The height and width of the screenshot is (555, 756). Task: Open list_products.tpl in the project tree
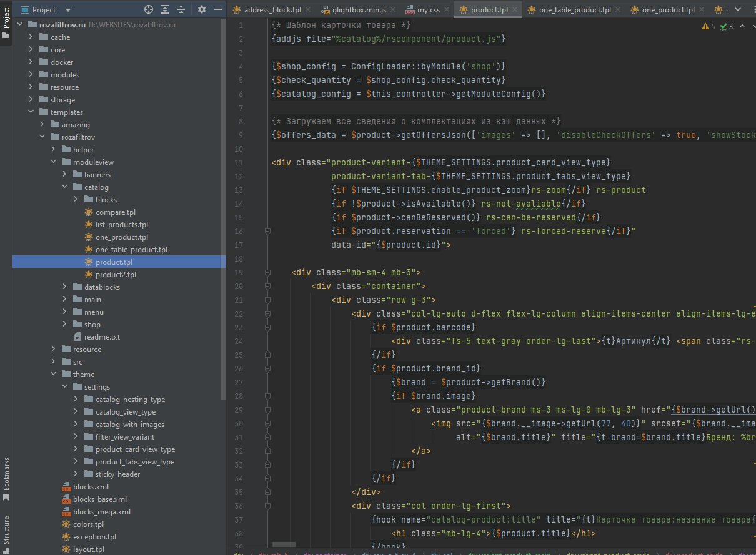(x=122, y=225)
